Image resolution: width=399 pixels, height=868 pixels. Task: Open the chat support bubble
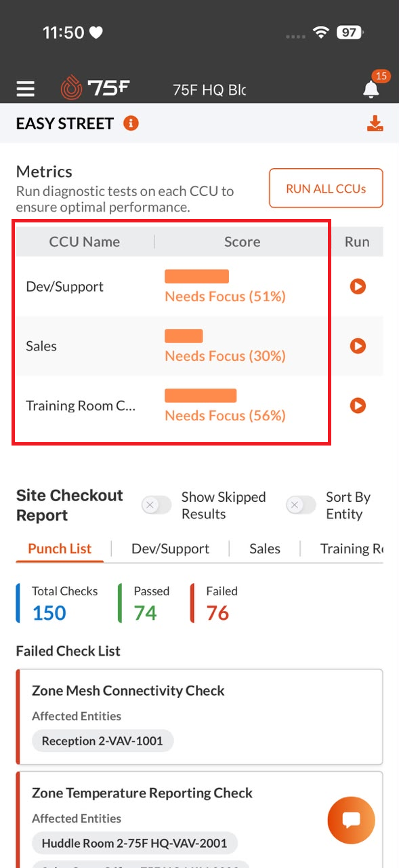click(x=351, y=821)
